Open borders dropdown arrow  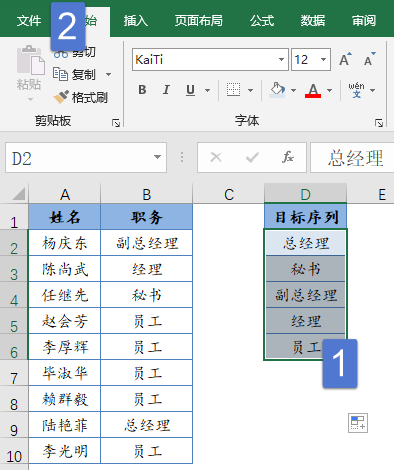tap(250, 90)
